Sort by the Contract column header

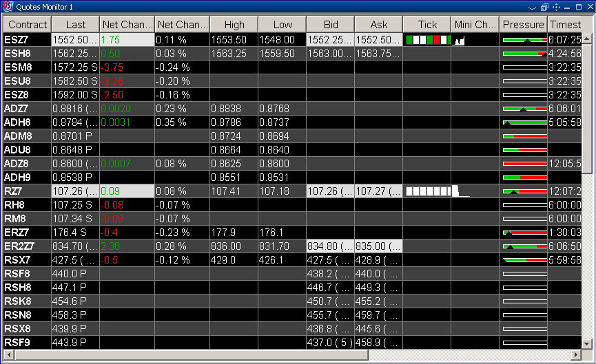[28, 25]
